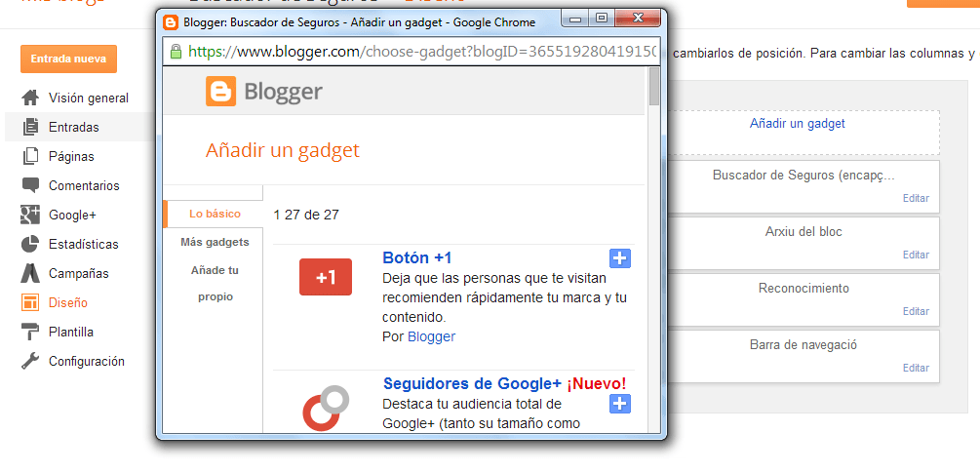
Task: Click the Configuración wrench icon
Action: (30, 361)
